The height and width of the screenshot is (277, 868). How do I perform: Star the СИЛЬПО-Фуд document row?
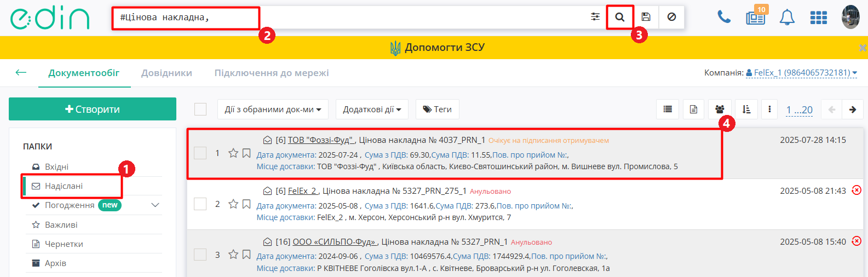point(233,255)
